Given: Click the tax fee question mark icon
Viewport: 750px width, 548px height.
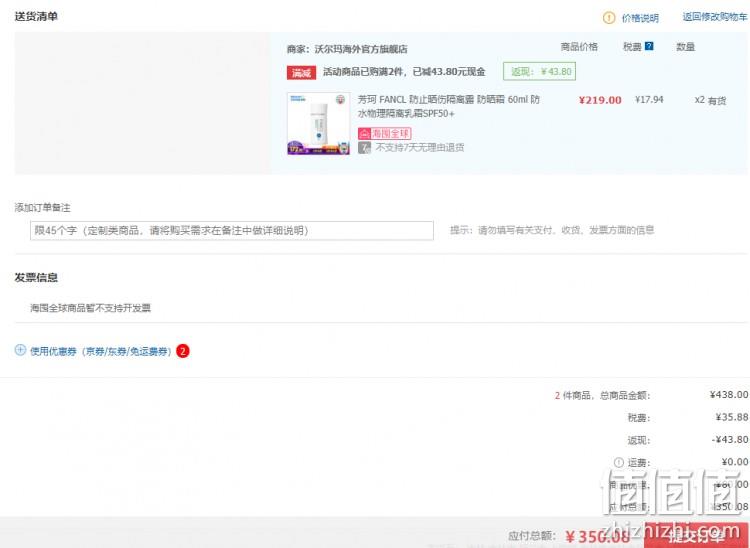Looking at the screenshot, I should (x=649, y=46).
